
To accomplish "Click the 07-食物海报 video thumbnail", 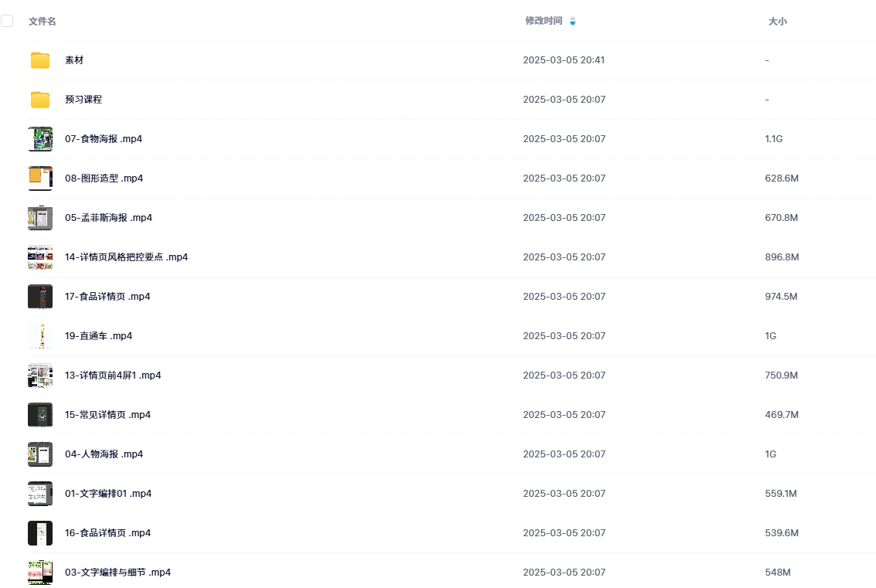I will coord(40,139).
